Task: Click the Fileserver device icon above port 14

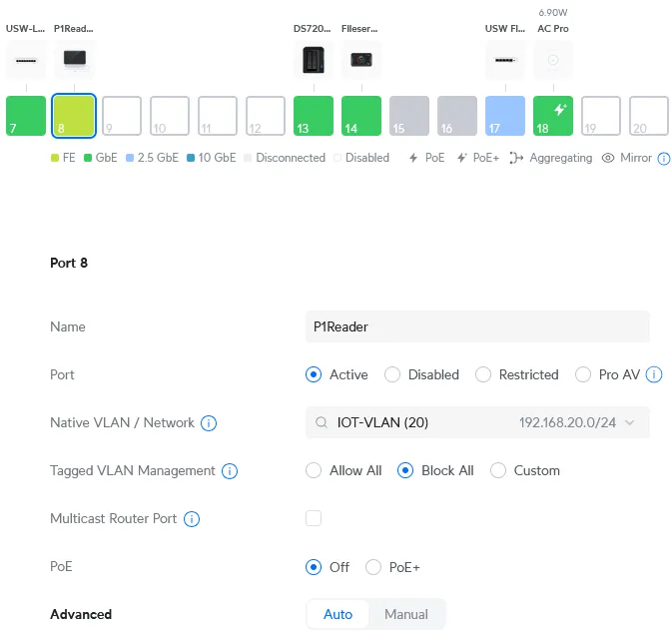Action: tap(360, 61)
